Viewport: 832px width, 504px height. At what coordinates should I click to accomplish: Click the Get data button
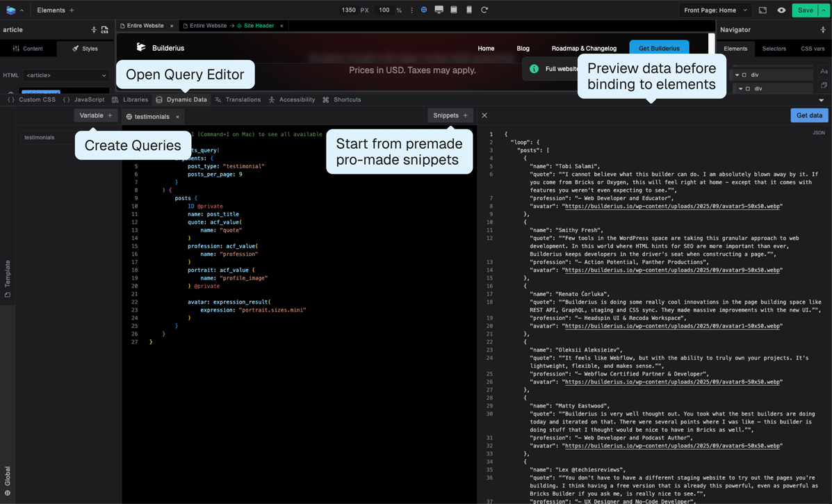click(x=809, y=115)
